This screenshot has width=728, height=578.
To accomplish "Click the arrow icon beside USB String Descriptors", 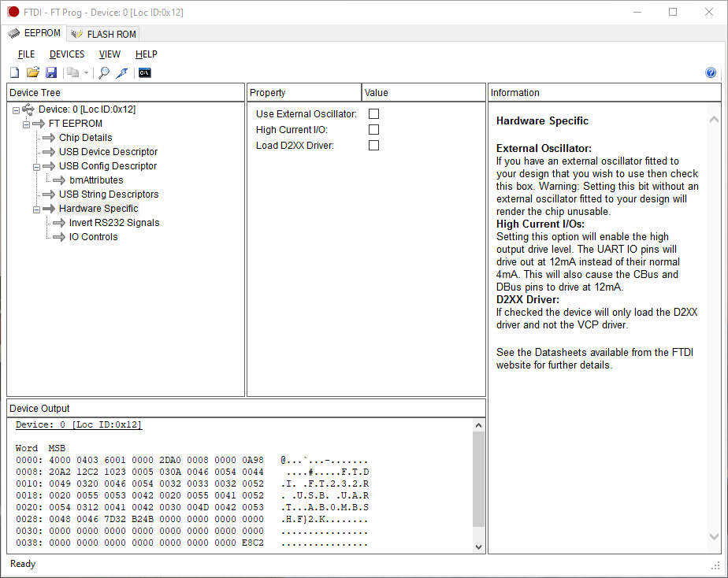I will tap(49, 195).
